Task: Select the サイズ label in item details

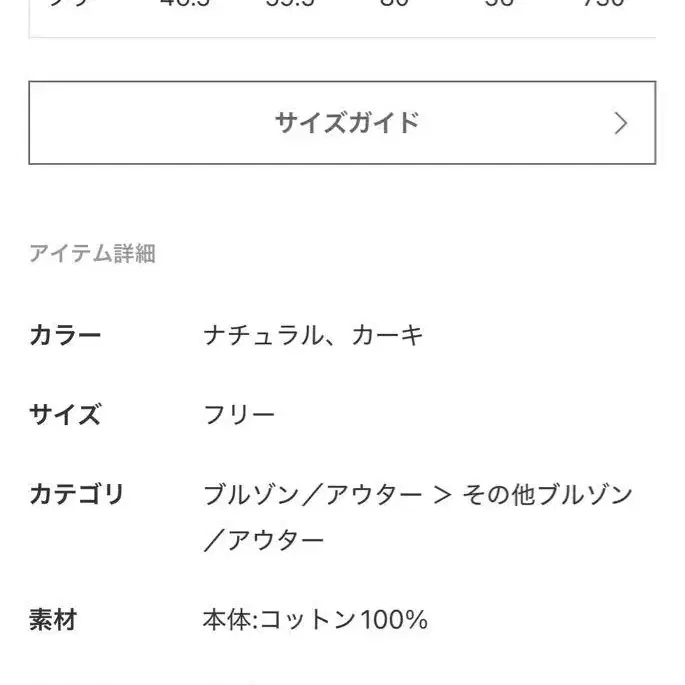Action: click(x=65, y=415)
